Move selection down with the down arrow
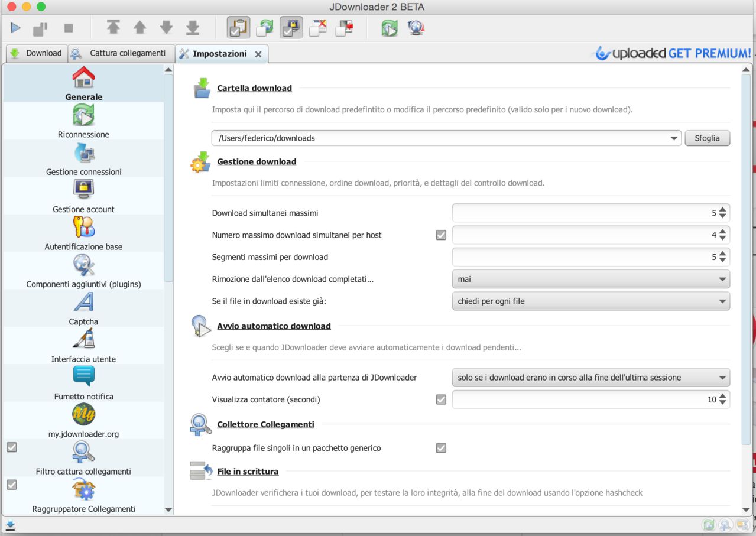This screenshot has height=536, width=756. [x=166, y=27]
